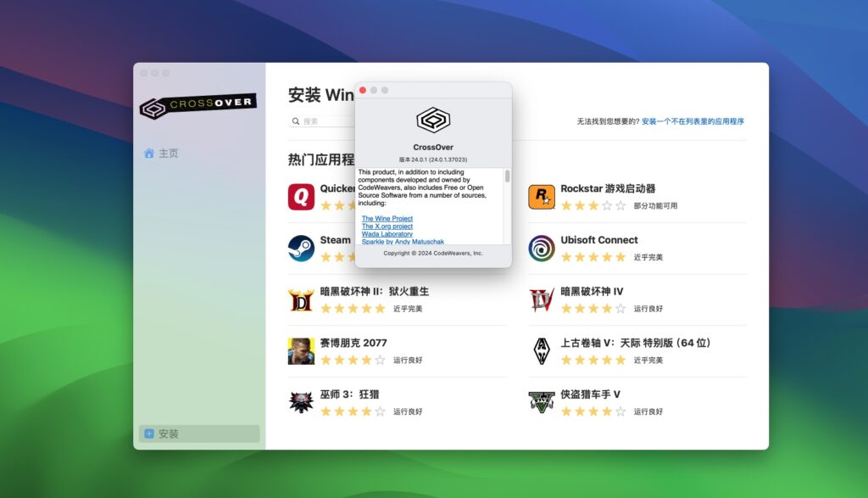Click the home icon beside 主页
This screenshot has width=868, height=498.
click(150, 153)
